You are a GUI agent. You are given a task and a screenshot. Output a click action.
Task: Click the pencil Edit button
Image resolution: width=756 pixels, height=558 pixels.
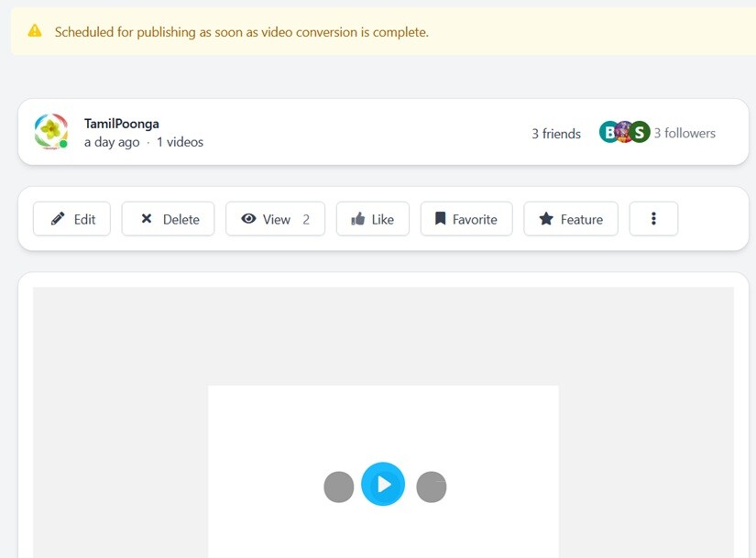point(71,219)
